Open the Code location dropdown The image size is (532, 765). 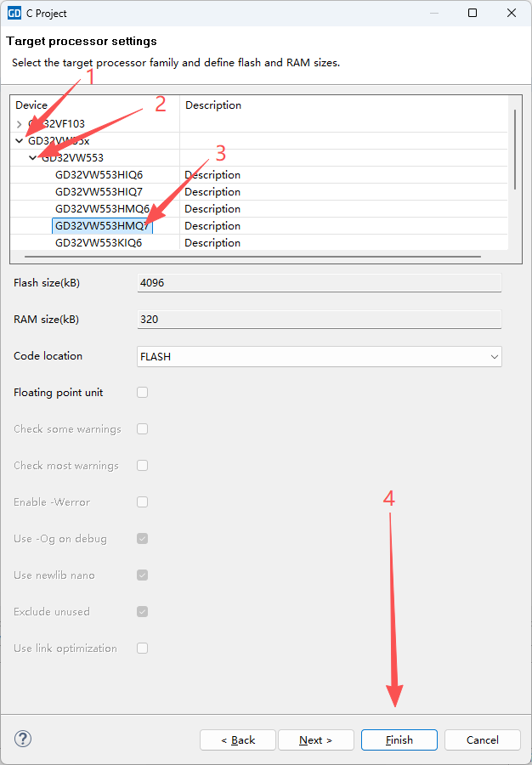tap(319, 357)
